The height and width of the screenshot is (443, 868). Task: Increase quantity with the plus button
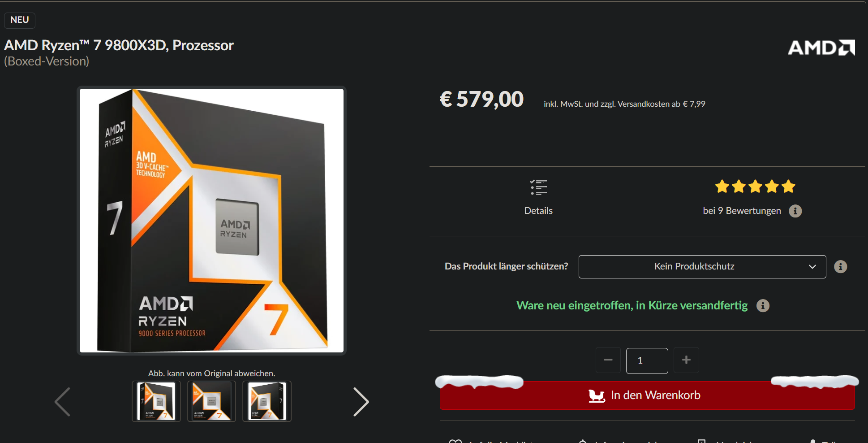686,360
